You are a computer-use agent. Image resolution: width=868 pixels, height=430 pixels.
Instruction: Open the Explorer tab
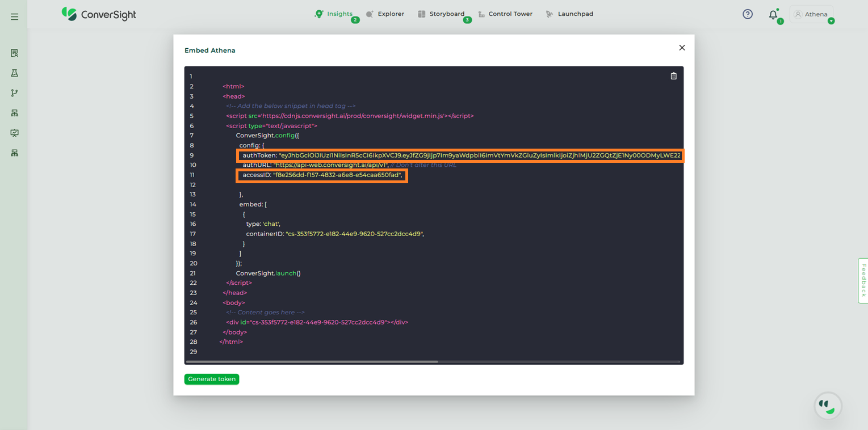coord(385,14)
